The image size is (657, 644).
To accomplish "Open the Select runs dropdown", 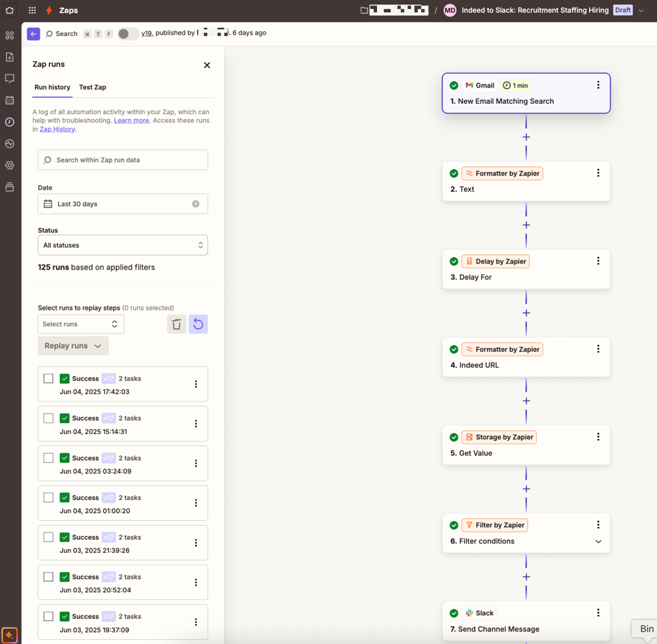I will [81, 324].
